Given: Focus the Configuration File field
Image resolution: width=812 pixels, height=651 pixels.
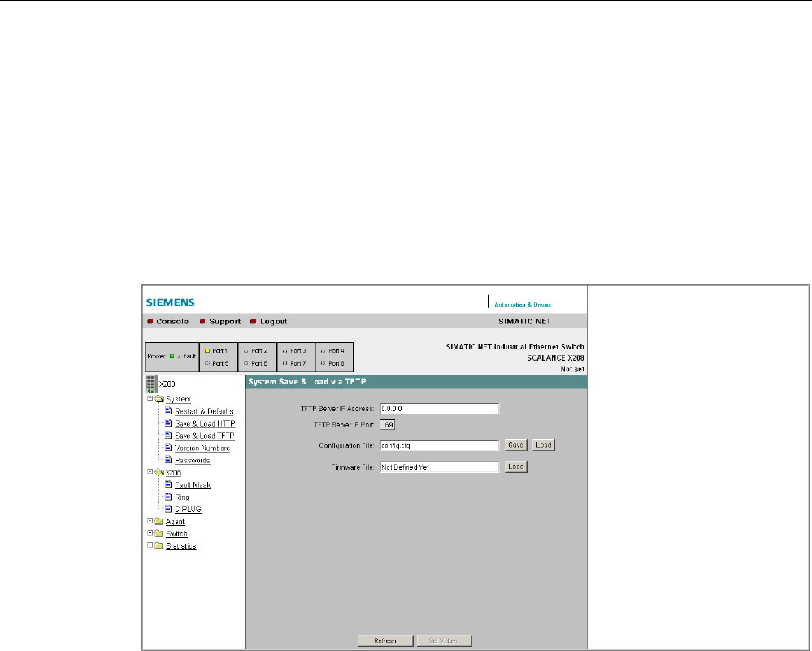Looking at the screenshot, I should coord(439,445).
